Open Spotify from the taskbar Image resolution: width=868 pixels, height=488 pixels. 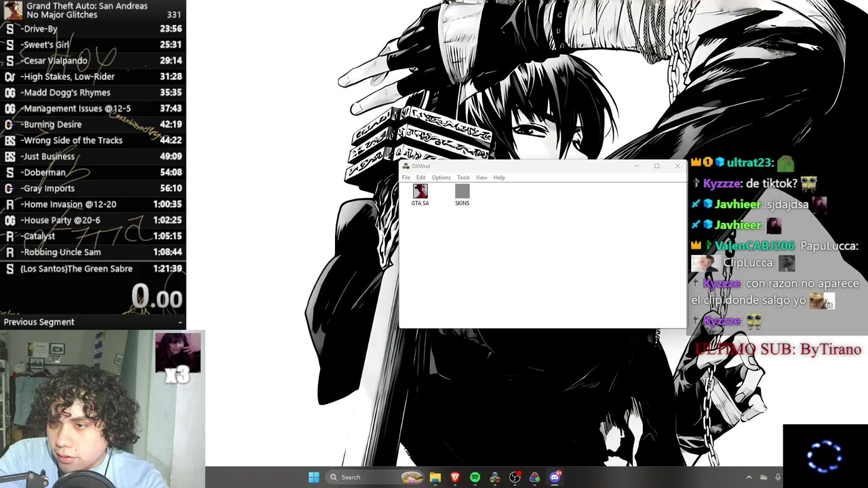(475, 477)
